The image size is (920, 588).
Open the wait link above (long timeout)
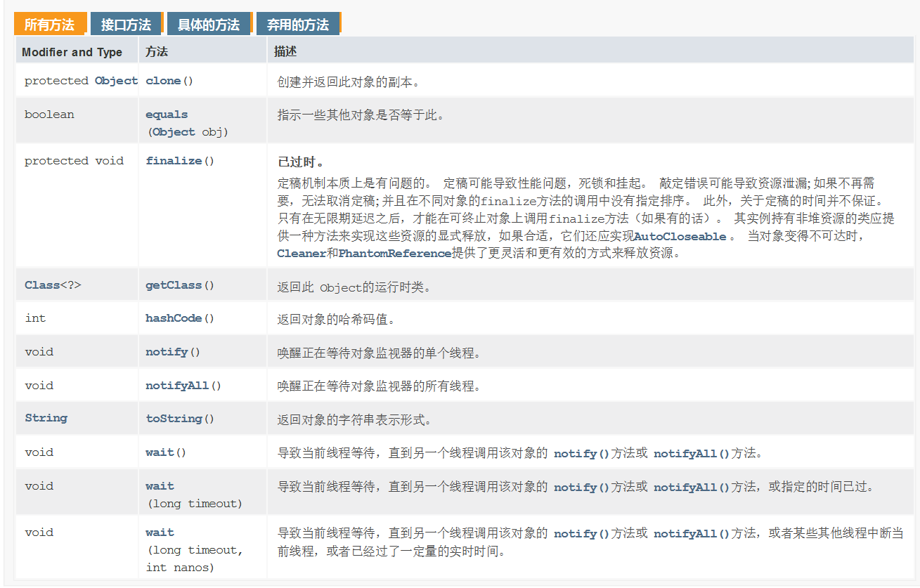[x=160, y=486]
